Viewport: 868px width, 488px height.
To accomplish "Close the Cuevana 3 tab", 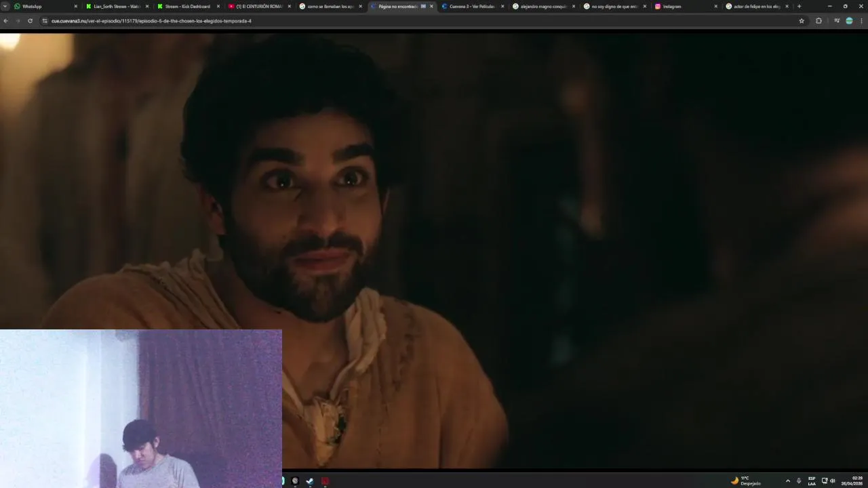I will click(x=502, y=6).
